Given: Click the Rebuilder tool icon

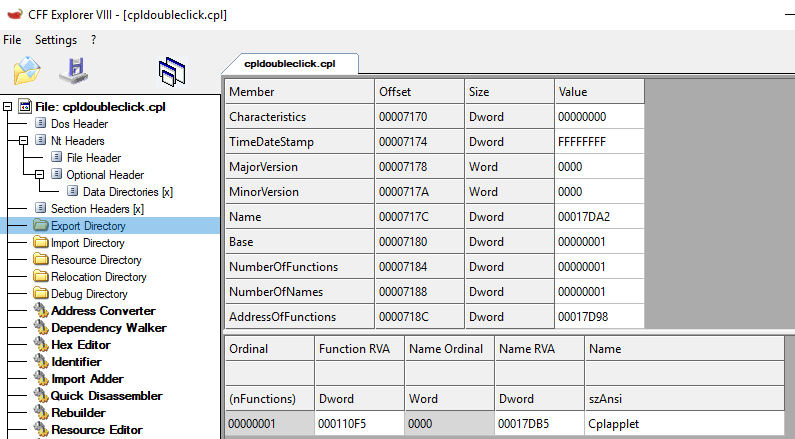Looking at the screenshot, I should [x=41, y=412].
